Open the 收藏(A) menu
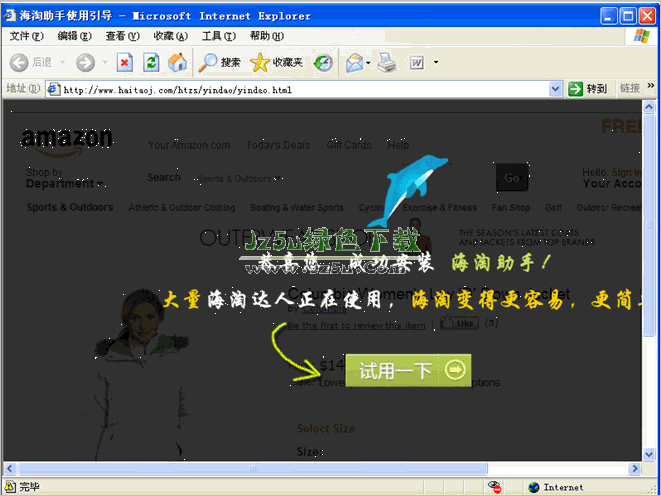Screen dimensions: 661x496 click(170, 36)
